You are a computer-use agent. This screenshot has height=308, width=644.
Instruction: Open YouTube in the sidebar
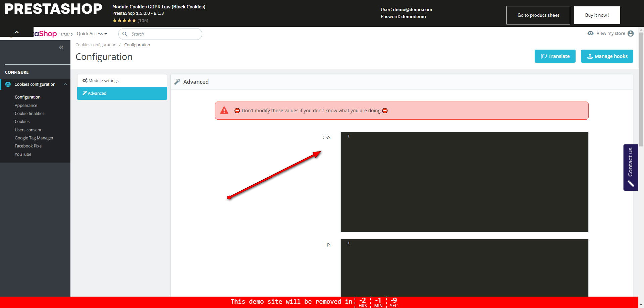pyautogui.click(x=23, y=155)
